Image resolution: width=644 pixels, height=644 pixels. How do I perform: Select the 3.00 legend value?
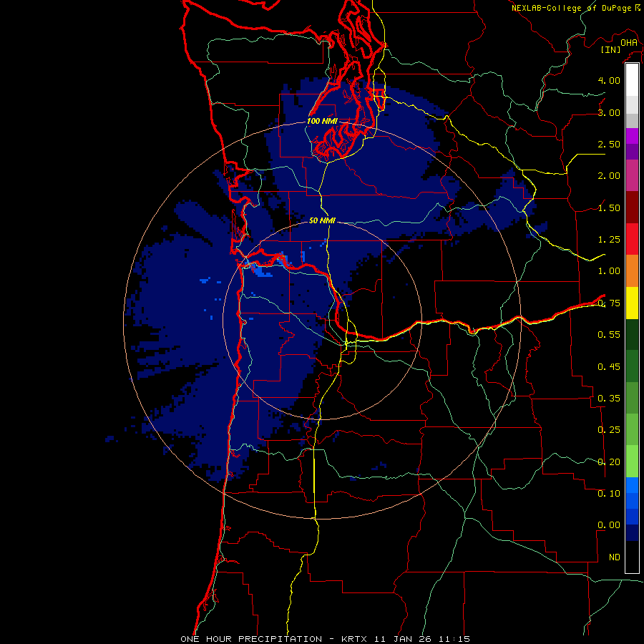[609, 112]
